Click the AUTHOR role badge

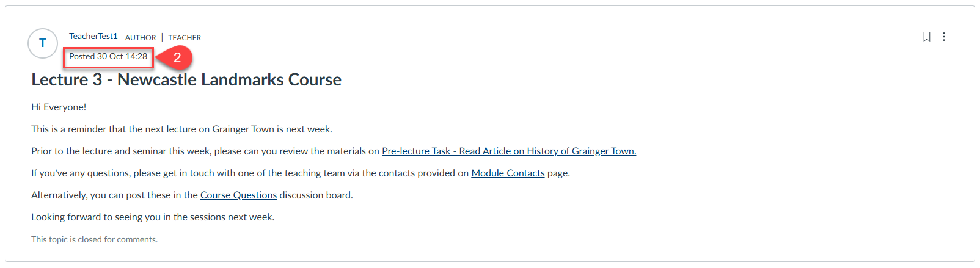pos(141,38)
